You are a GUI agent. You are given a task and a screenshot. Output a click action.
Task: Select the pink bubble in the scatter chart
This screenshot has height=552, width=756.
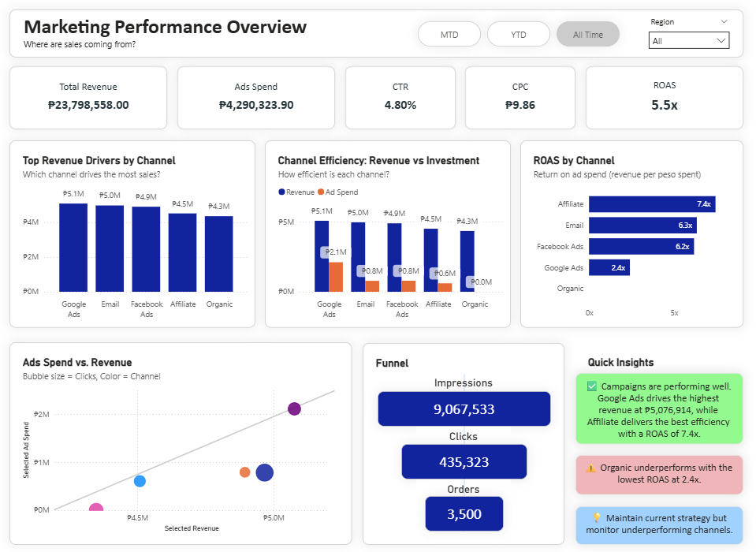click(x=96, y=510)
